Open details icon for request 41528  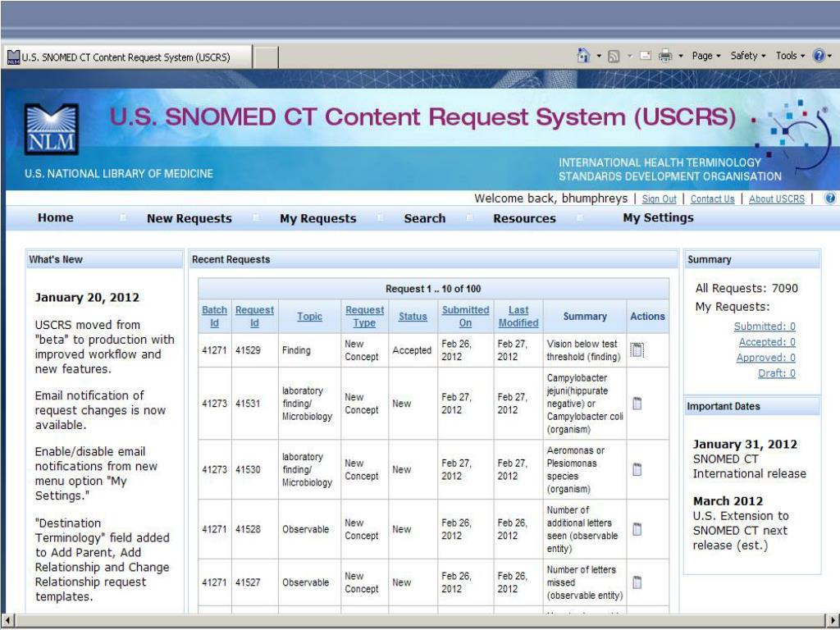(637, 529)
